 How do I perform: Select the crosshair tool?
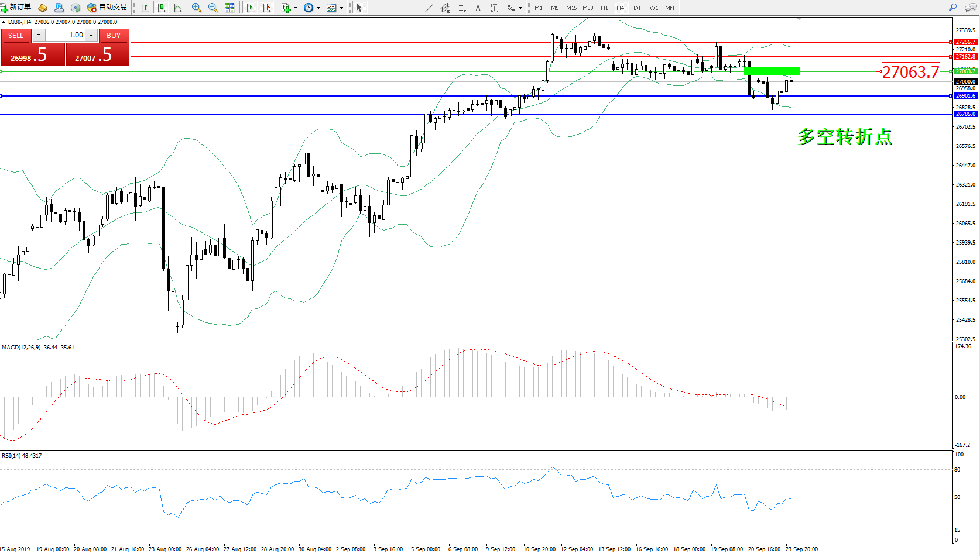click(x=376, y=8)
